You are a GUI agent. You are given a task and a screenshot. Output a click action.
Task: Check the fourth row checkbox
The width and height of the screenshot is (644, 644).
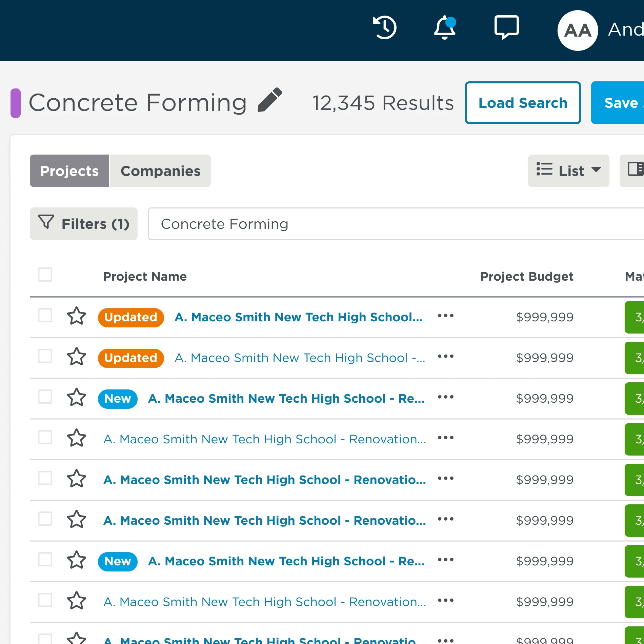[45, 438]
